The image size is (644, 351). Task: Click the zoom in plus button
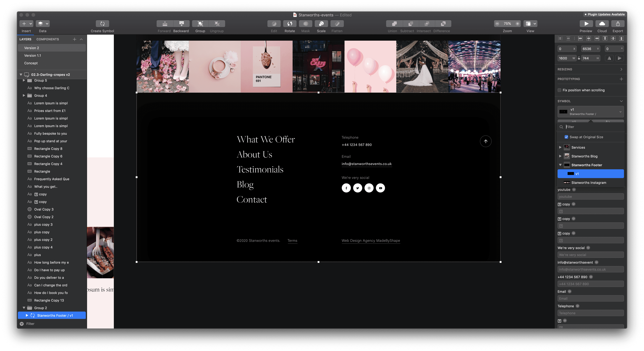[517, 24]
